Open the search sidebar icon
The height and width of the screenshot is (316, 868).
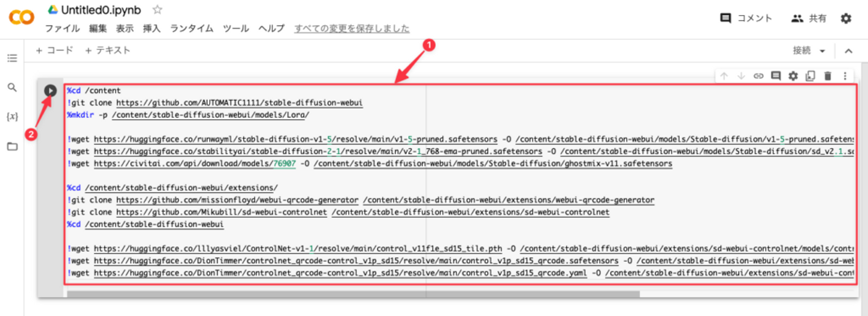pyautogui.click(x=12, y=87)
